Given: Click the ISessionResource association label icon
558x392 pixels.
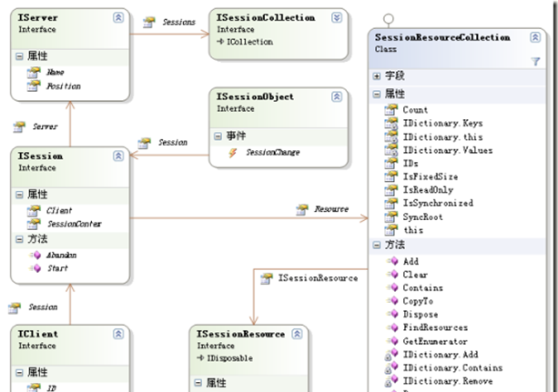Looking at the screenshot, I should tap(266, 278).
